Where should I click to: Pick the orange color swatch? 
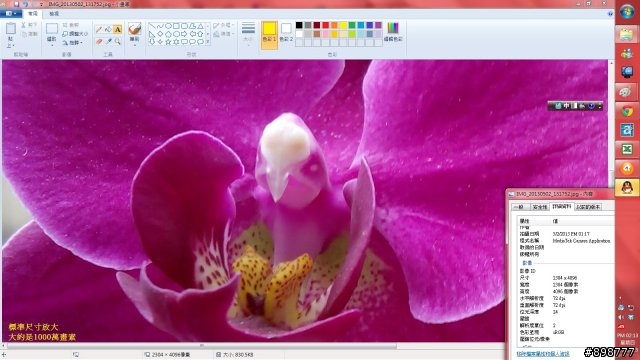(x=334, y=25)
